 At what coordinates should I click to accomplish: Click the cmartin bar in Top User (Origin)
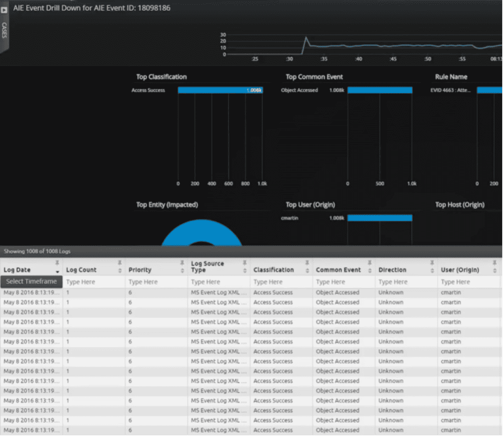click(x=379, y=218)
